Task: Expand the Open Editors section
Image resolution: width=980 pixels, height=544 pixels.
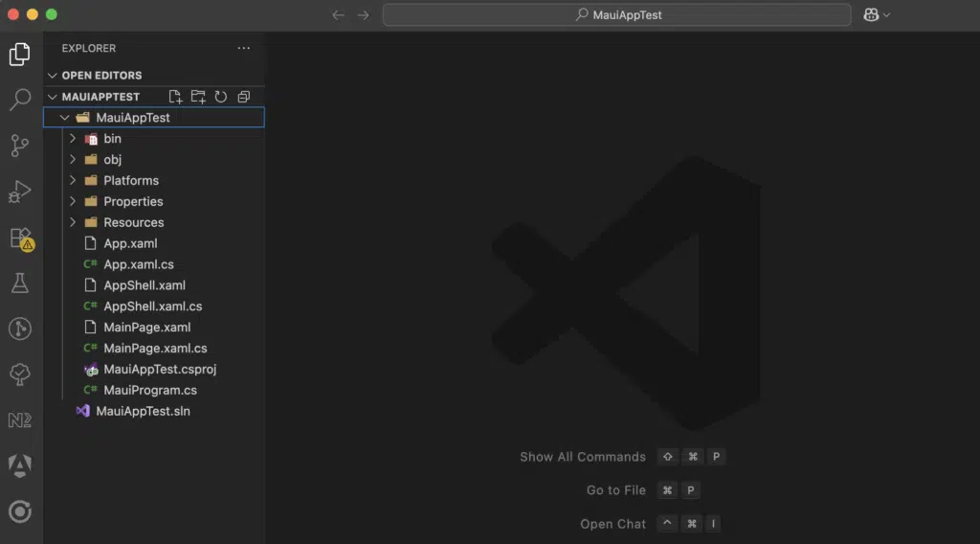Action: 101,76
